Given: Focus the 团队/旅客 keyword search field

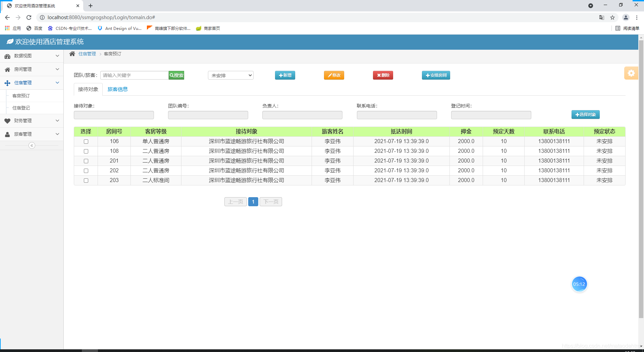Looking at the screenshot, I should (x=135, y=75).
